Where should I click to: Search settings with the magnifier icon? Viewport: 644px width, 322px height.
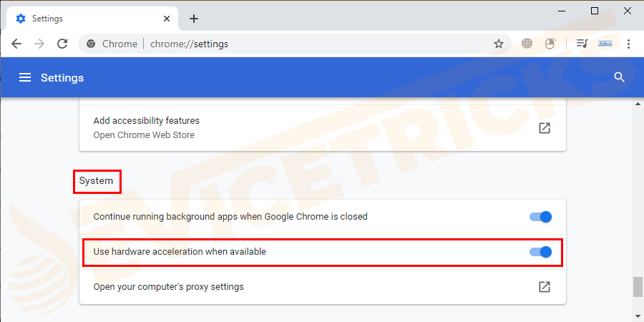(x=620, y=77)
